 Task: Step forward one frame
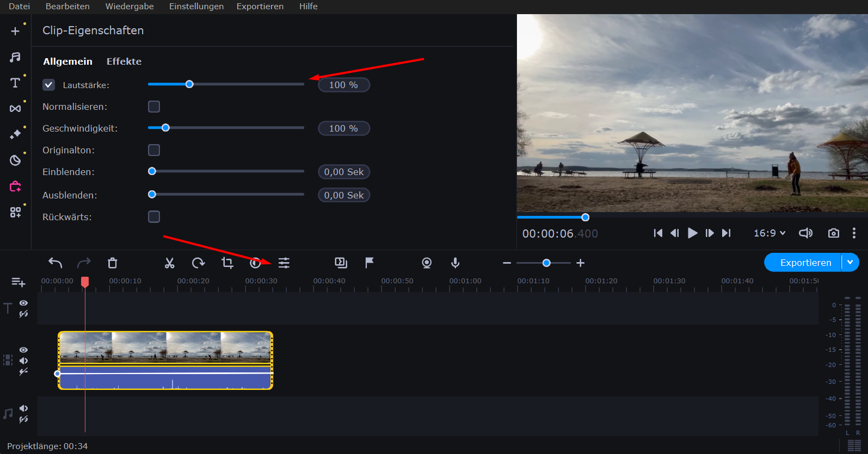point(710,233)
